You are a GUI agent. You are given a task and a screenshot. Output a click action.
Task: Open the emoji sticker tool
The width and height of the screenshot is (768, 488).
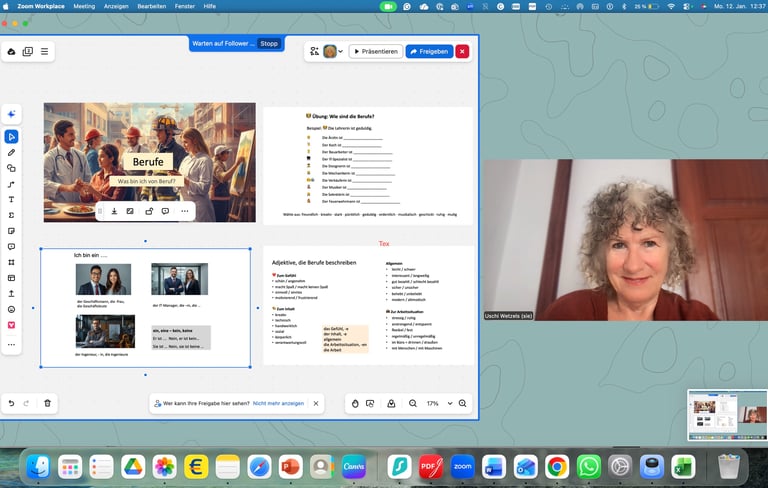[11, 309]
